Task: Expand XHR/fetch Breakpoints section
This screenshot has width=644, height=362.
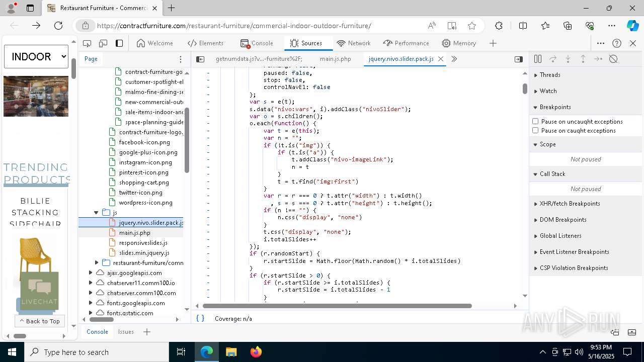Action: click(x=586, y=204)
